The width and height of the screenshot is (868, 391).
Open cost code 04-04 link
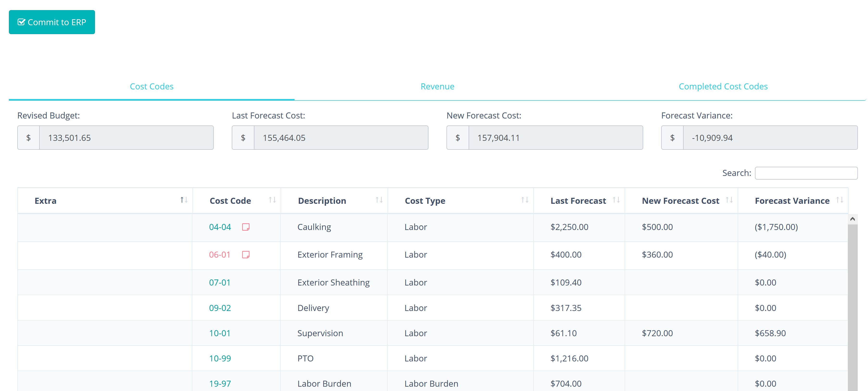click(x=220, y=227)
